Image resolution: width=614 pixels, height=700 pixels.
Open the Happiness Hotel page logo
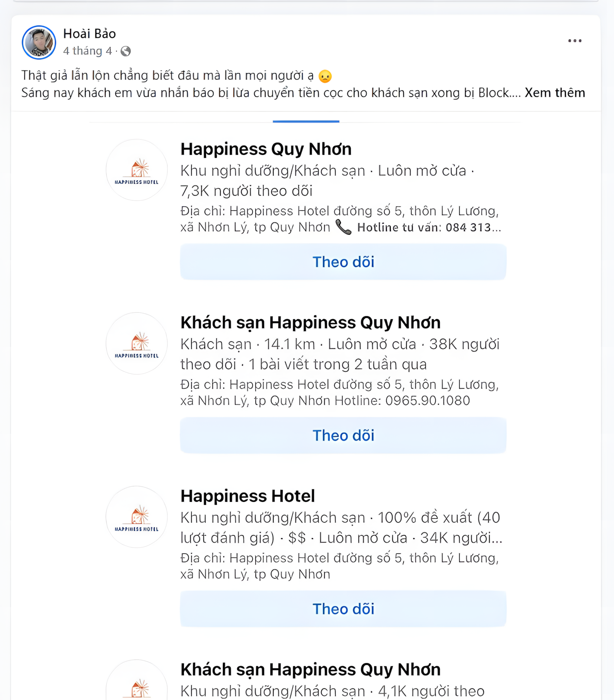137,517
